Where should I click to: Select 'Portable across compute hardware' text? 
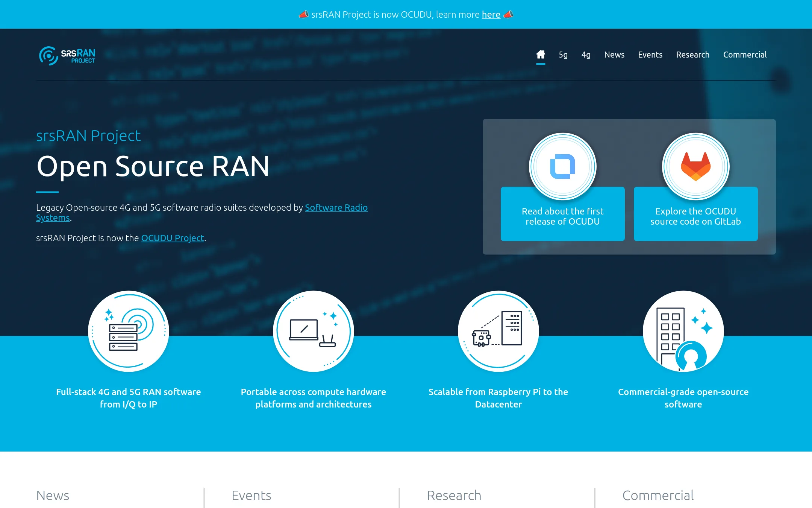click(314, 392)
